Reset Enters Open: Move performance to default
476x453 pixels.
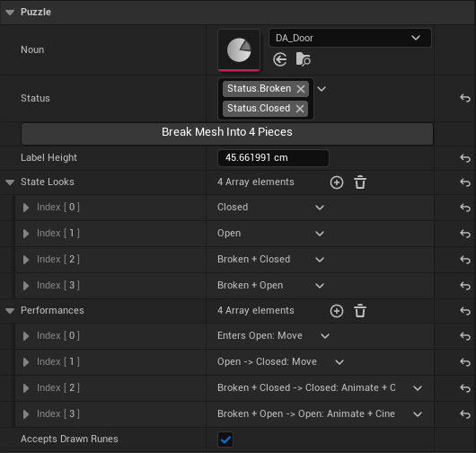(x=465, y=336)
